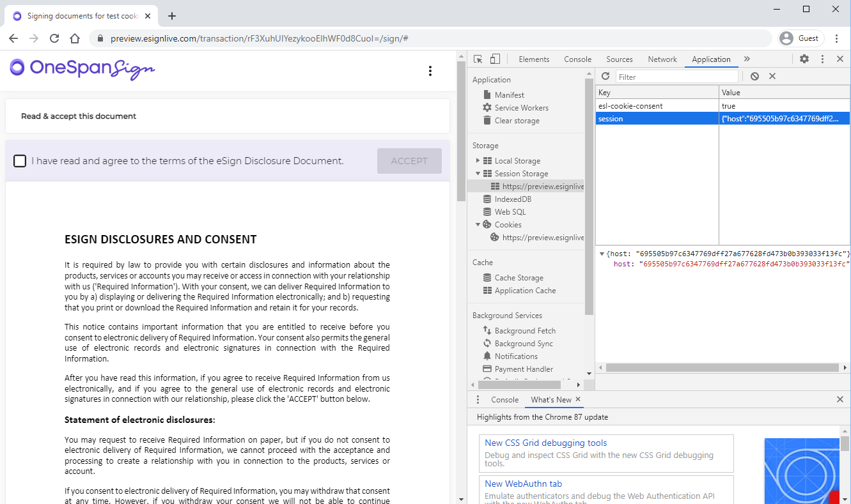Click the value preview horizontal scrollbar

point(722,368)
